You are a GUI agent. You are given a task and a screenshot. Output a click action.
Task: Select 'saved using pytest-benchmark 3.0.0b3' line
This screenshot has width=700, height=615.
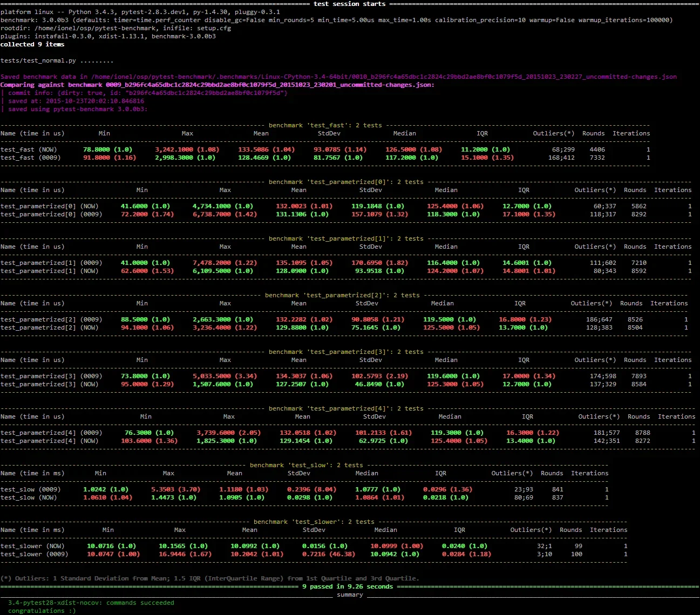pos(74,109)
